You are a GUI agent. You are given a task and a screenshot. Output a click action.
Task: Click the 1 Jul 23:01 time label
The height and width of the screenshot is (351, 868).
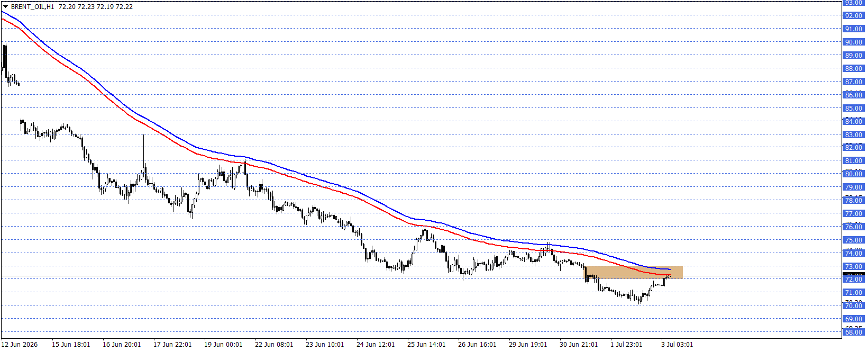tap(626, 345)
